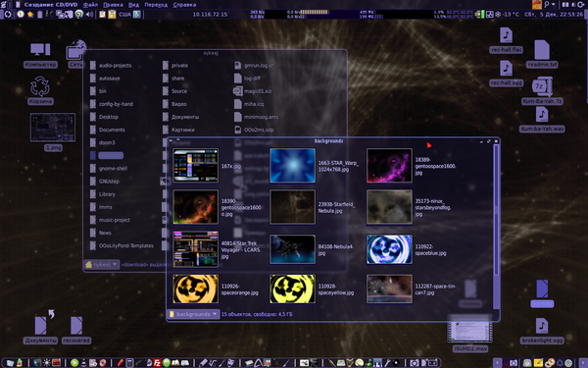Open the Вид menu
Screen dimensions: 588x368
click(133, 5)
